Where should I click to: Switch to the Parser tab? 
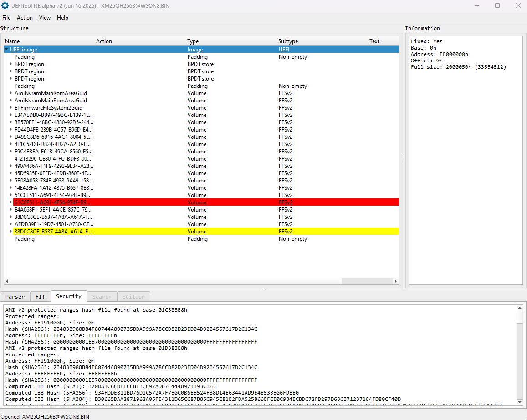coord(15,297)
